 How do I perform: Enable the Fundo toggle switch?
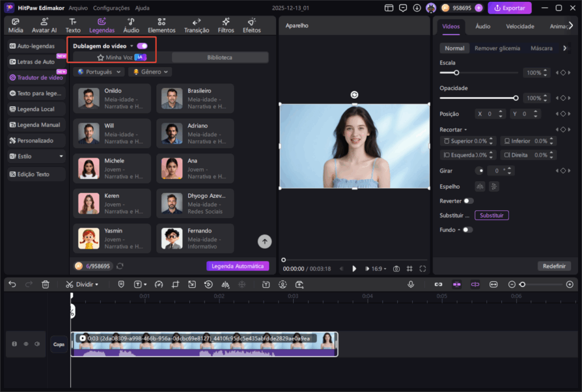coord(467,230)
